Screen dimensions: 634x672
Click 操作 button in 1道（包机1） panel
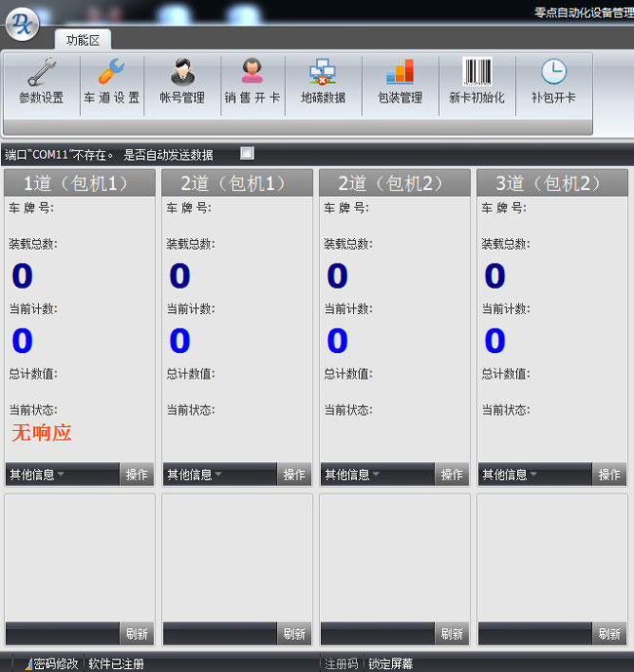137,475
